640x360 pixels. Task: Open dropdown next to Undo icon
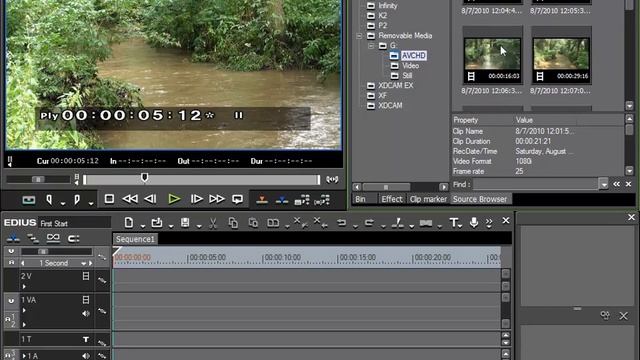tap(355, 226)
